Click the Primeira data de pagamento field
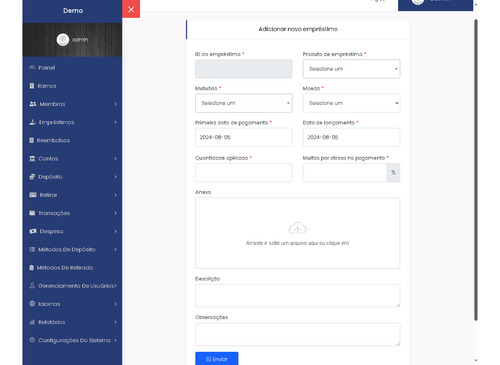This screenshot has height=365, width=500. [244, 137]
